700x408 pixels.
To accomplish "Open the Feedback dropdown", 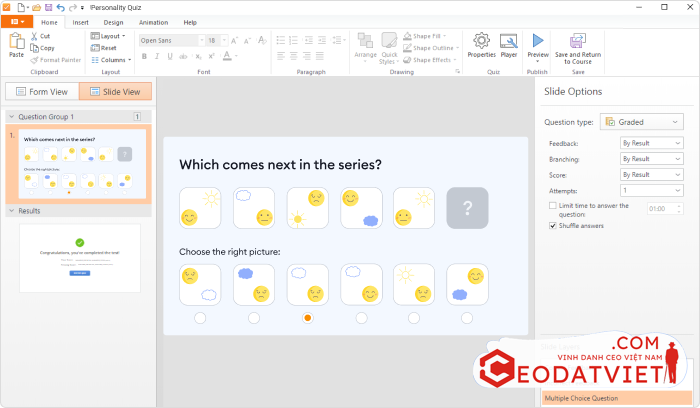I will [652, 143].
